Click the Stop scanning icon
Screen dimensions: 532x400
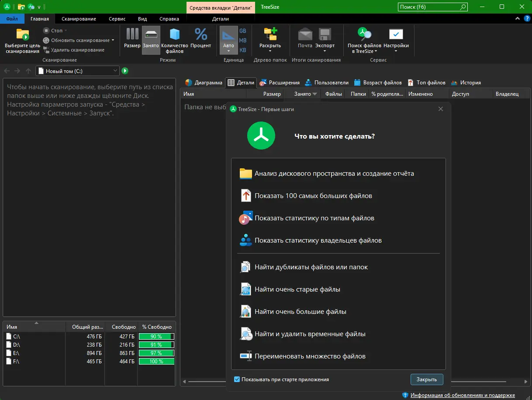(x=46, y=31)
